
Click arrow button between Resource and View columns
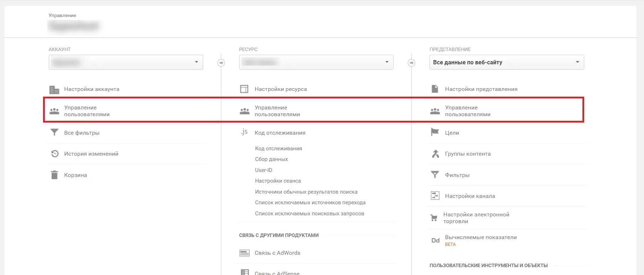411,63
